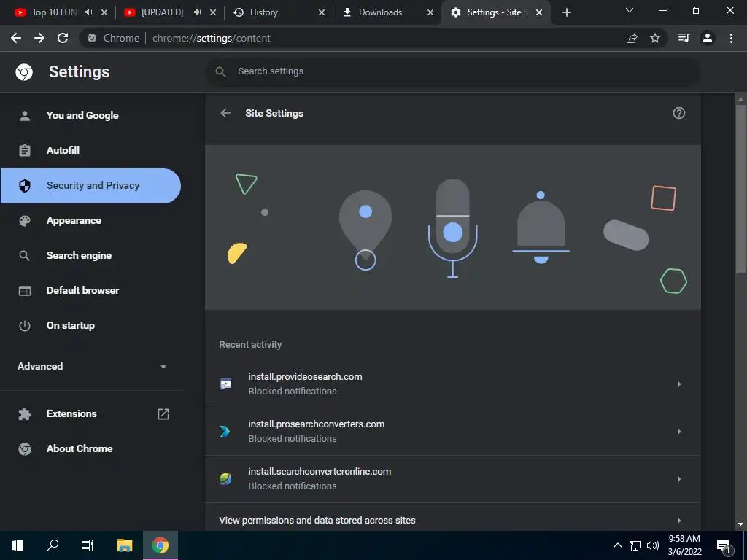Click the network icon in system tray
Viewport: 747px width, 560px height.
coord(635,545)
